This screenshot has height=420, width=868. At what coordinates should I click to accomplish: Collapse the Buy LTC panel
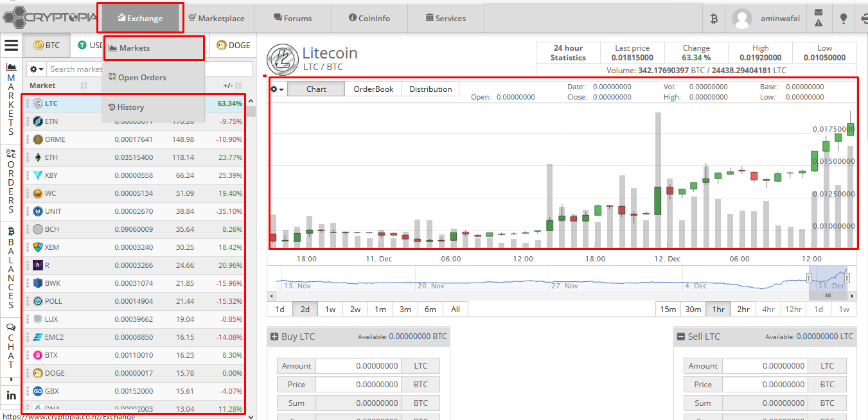tap(274, 337)
